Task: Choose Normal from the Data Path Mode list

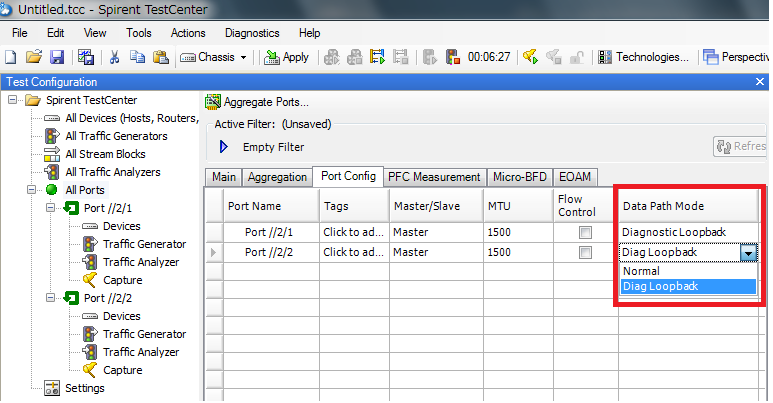Action: [x=688, y=271]
